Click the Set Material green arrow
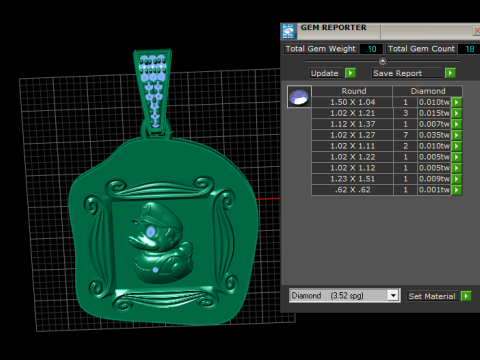This screenshot has width=480, height=360. point(466,296)
